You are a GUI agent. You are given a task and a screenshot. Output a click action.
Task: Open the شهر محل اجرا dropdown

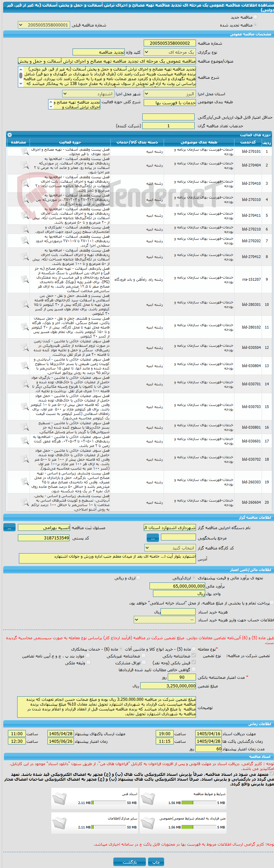[88, 94]
